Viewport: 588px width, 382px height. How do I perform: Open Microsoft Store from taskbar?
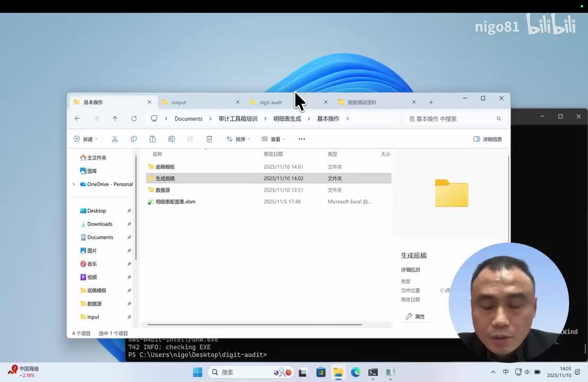[x=321, y=372]
